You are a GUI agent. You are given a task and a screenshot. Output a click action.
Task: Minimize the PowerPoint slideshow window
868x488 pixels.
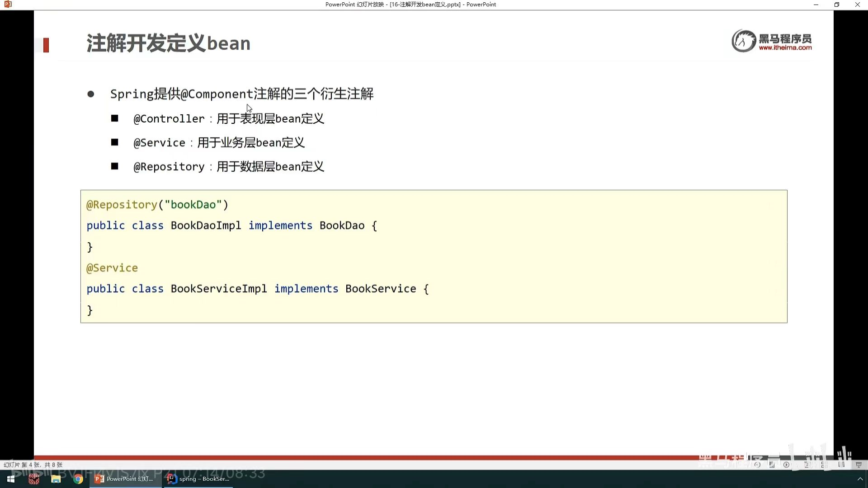pos(816,5)
